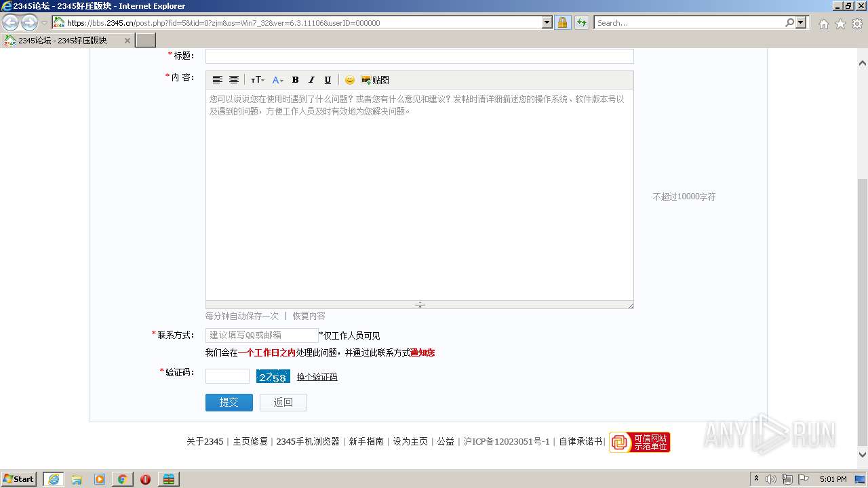Open IE Home button

[823, 24]
